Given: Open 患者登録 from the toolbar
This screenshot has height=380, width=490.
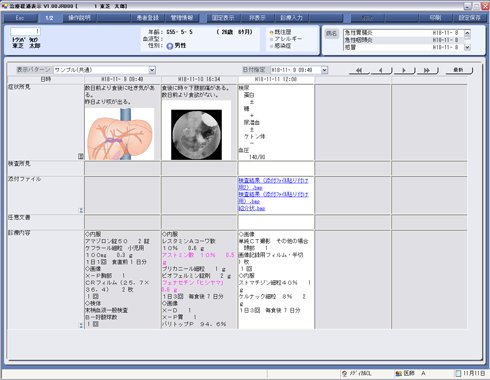Looking at the screenshot, I should coord(148,18).
